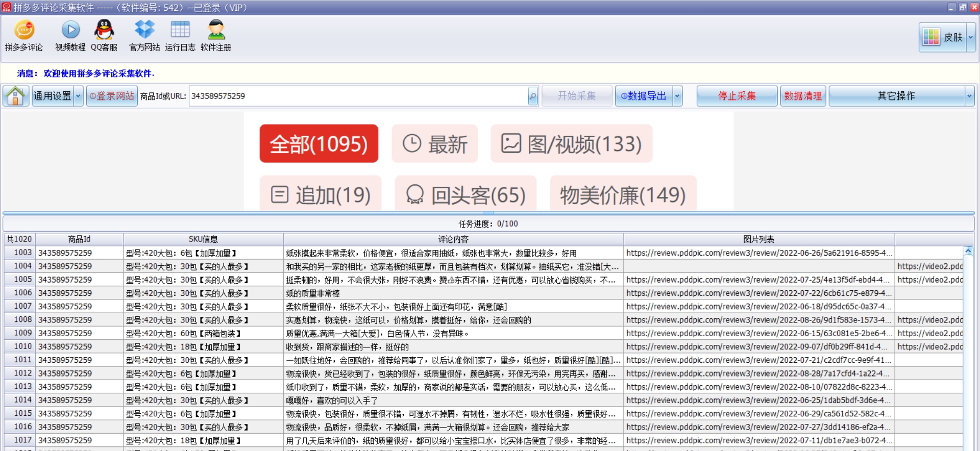Open the 其它操作 other operations menu

click(897, 96)
